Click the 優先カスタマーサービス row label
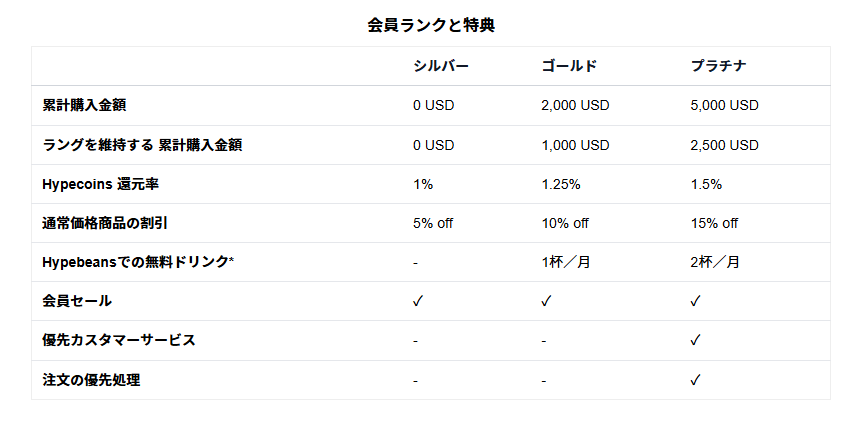Viewport: 863px width, 423px height. pos(119,340)
